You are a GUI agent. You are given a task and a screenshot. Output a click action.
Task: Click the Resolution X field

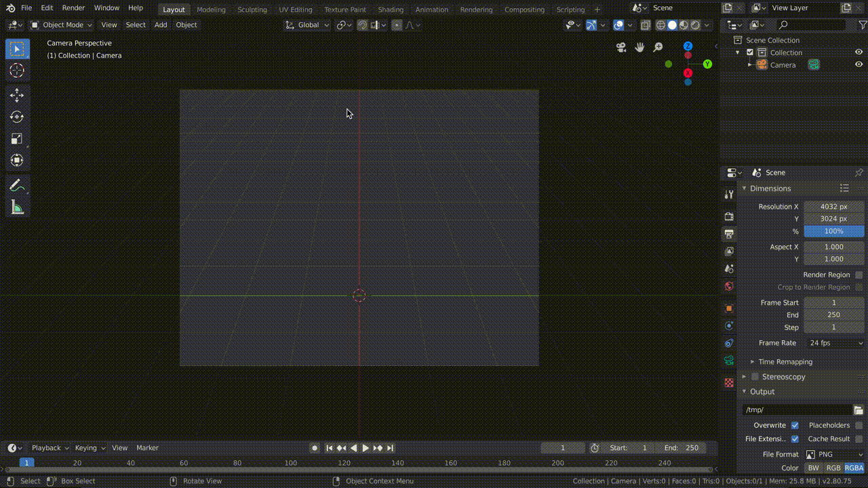(x=833, y=207)
